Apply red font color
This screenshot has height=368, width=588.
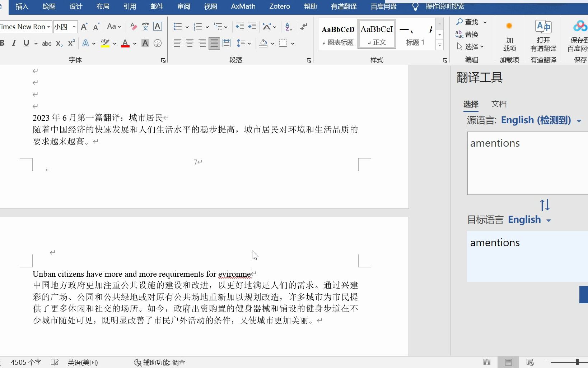tap(125, 43)
